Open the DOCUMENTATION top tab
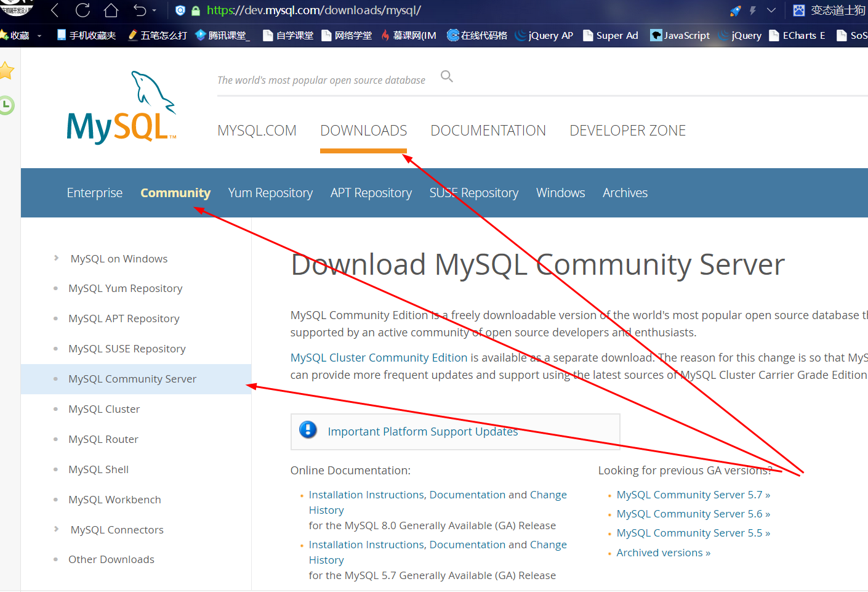Screen dimensions: 868x592 [x=488, y=131]
